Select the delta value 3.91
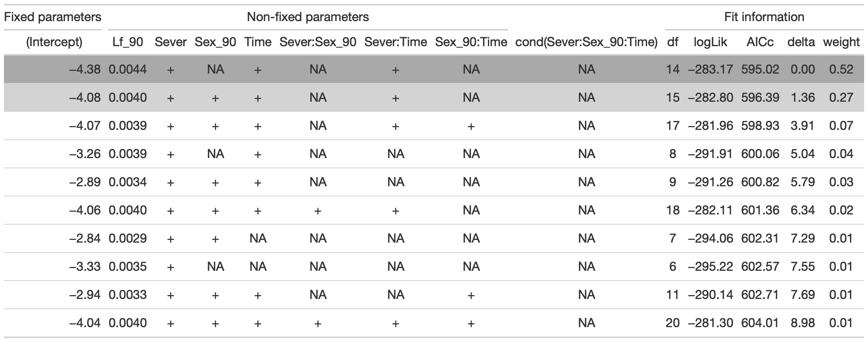 [x=803, y=126]
